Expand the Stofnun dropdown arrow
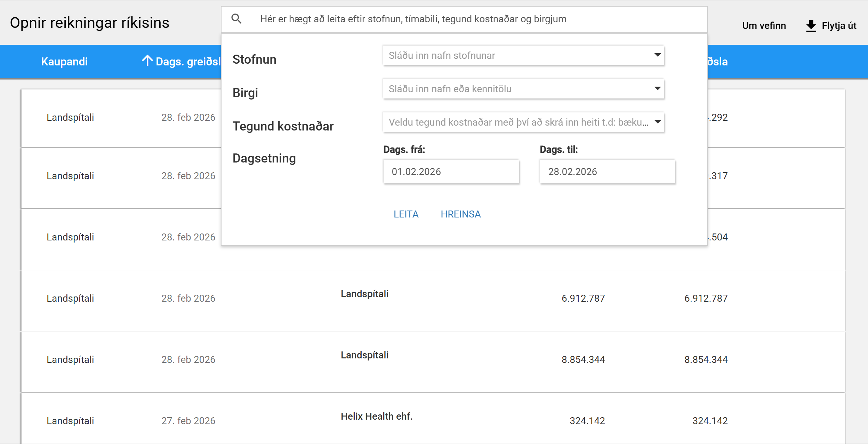The image size is (868, 444). pyautogui.click(x=657, y=55)
